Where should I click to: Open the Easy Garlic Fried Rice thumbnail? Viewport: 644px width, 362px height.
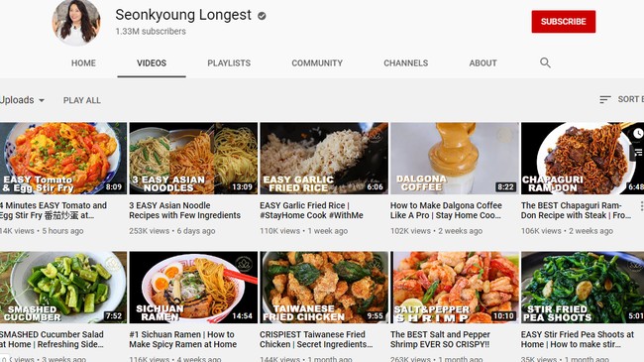(x=324, y=159)
